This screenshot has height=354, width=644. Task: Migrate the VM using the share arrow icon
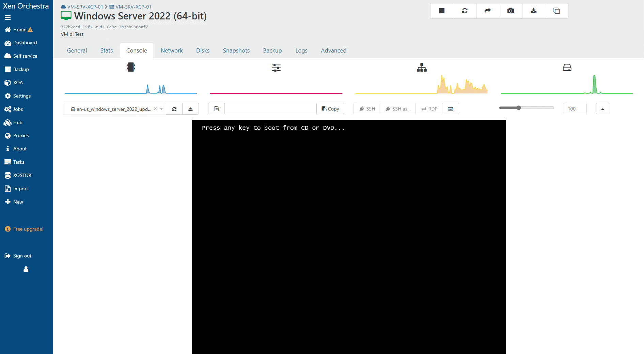pyautogui.click(x=488, y=11)
